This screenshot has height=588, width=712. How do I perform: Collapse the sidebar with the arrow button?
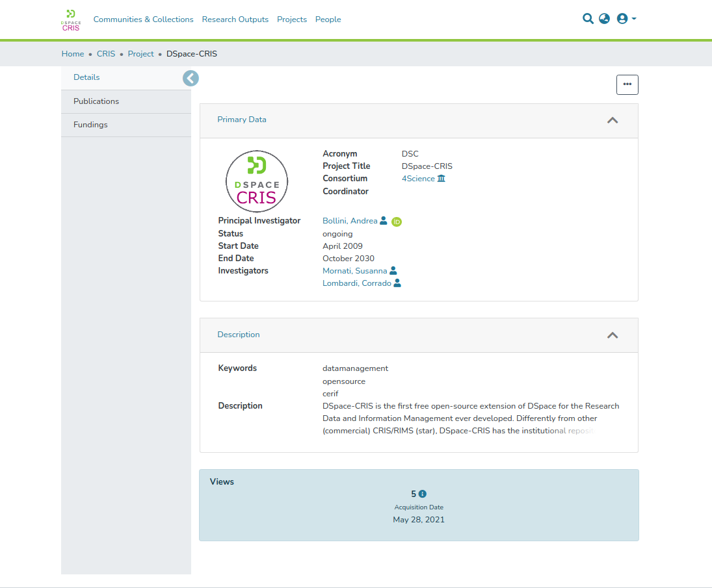pyautogui.click(x=191, y=79)
